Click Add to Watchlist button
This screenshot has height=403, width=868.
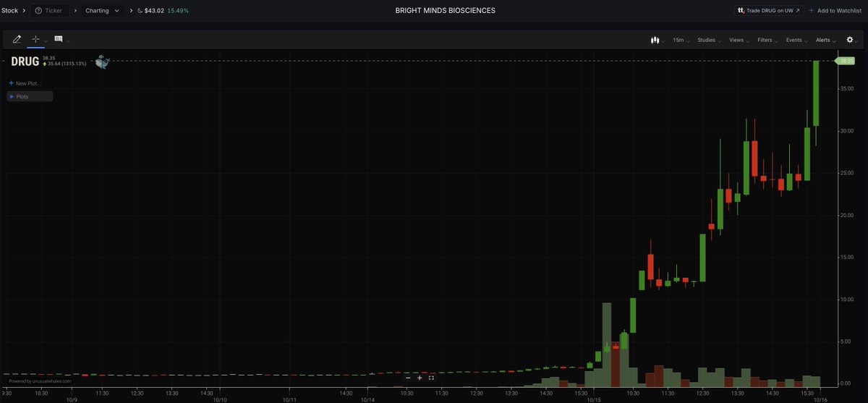(x=837, y=11)
